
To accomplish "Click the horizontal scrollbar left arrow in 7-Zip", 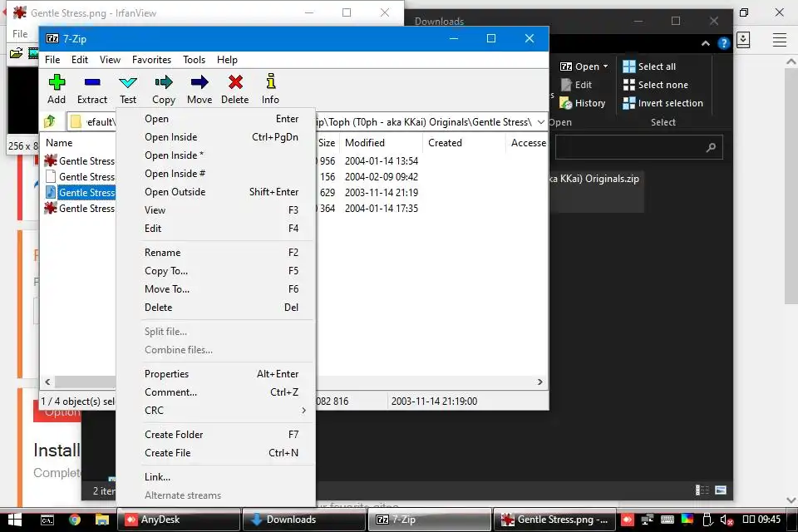I will pos(47,382).
